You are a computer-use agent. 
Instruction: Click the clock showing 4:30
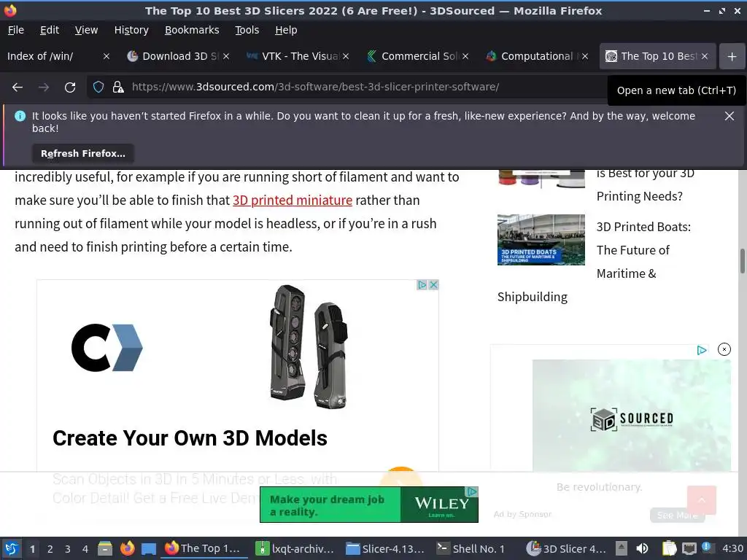(732, 548)
